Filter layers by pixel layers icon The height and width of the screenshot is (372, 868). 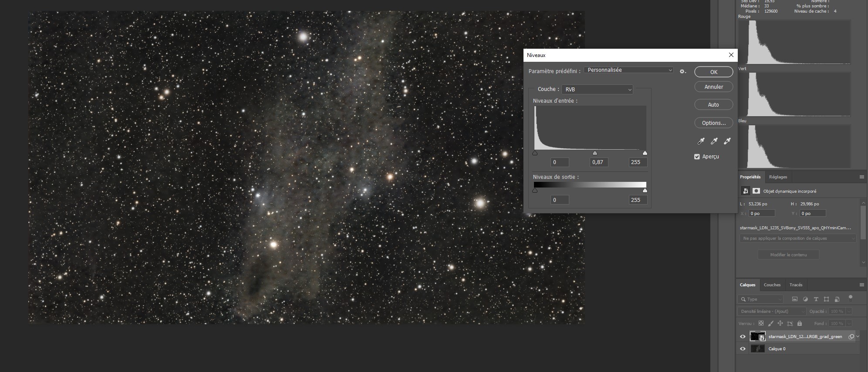795,299
